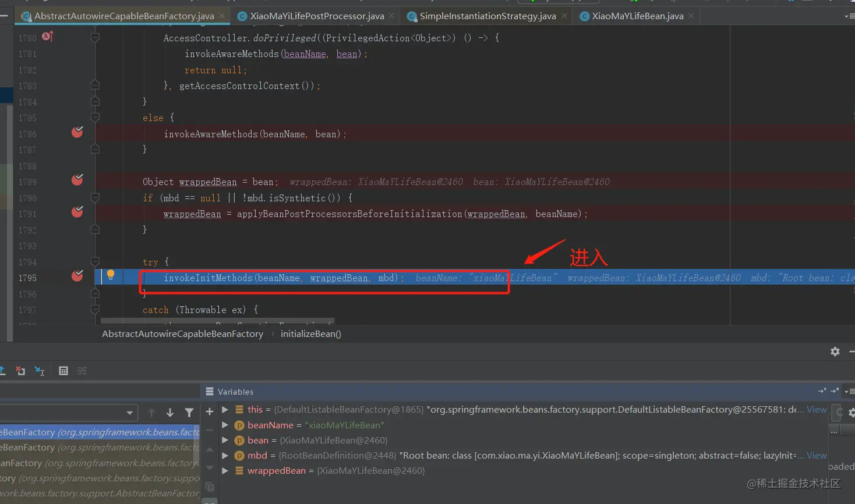Open debug panel settings gear above Variables
The width and height of the screenshot is (855, 504).
click(835, 352)
